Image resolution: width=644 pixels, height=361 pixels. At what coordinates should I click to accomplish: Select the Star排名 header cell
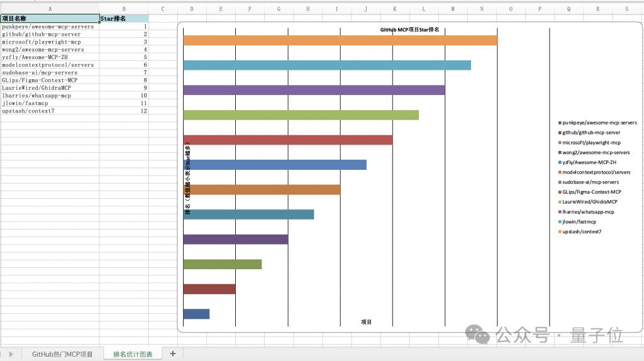tap(124, 18)
